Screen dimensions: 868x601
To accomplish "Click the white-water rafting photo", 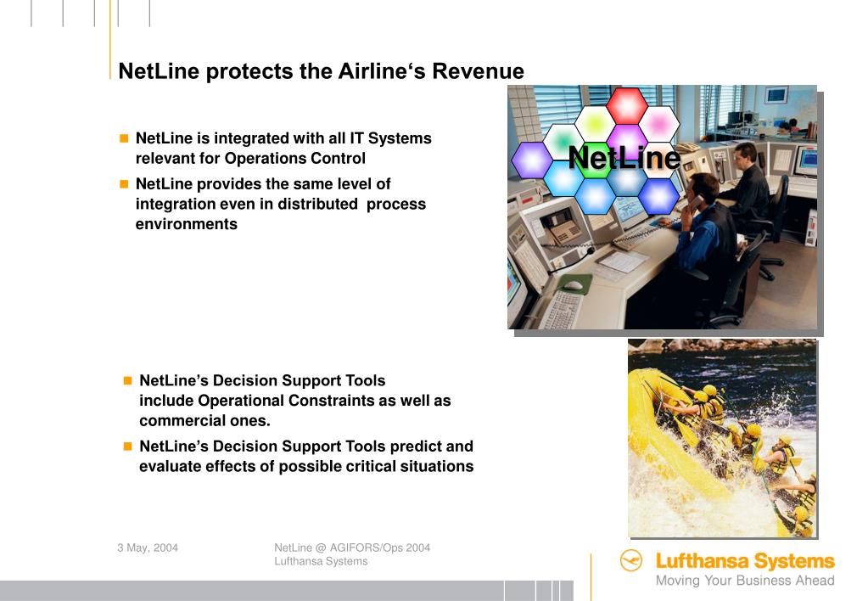I will [722, 438].
